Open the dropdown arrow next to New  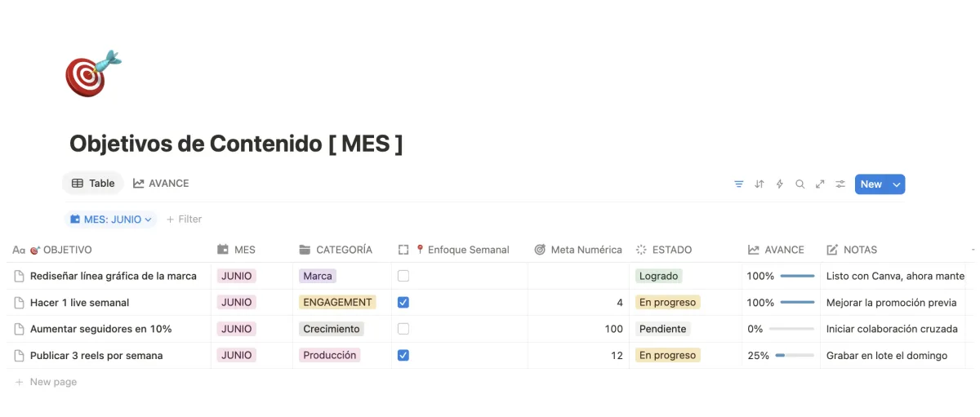(897, 184)
